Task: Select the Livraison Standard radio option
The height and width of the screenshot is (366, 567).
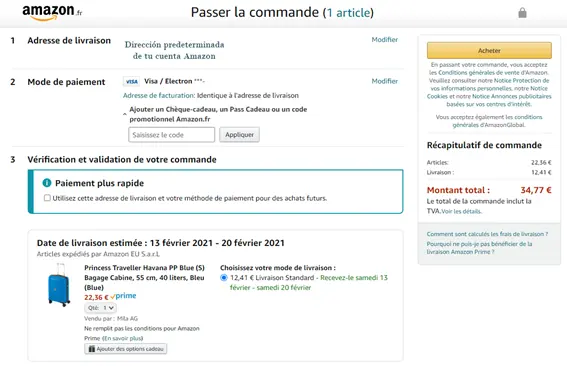Action: [224, 278]
